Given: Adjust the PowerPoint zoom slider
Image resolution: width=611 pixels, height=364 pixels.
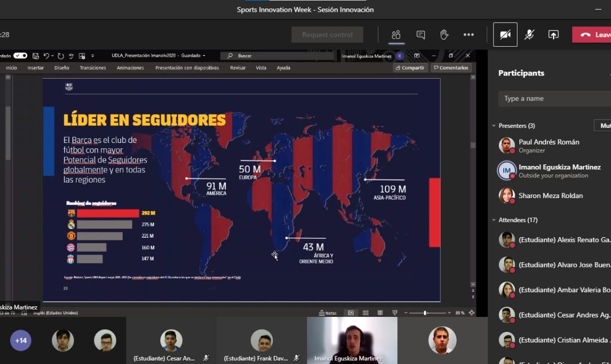Looking at the screenshot, I should pos(425,313).
